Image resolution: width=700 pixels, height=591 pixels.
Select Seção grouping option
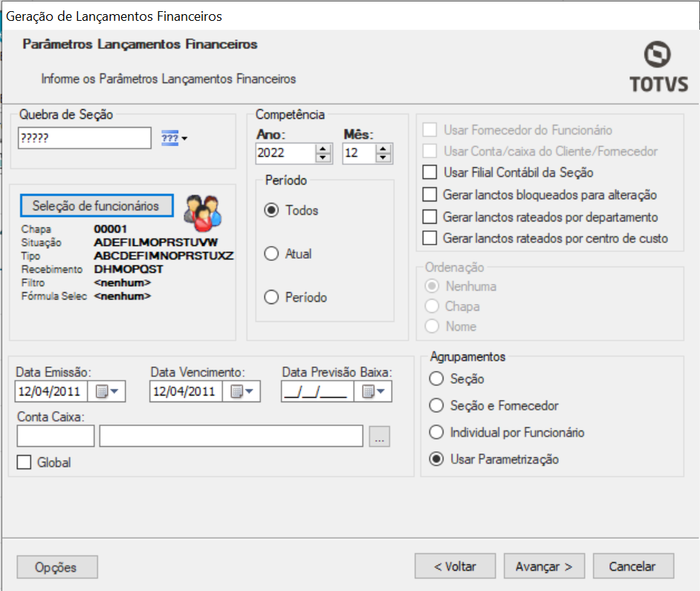[436, 379]
